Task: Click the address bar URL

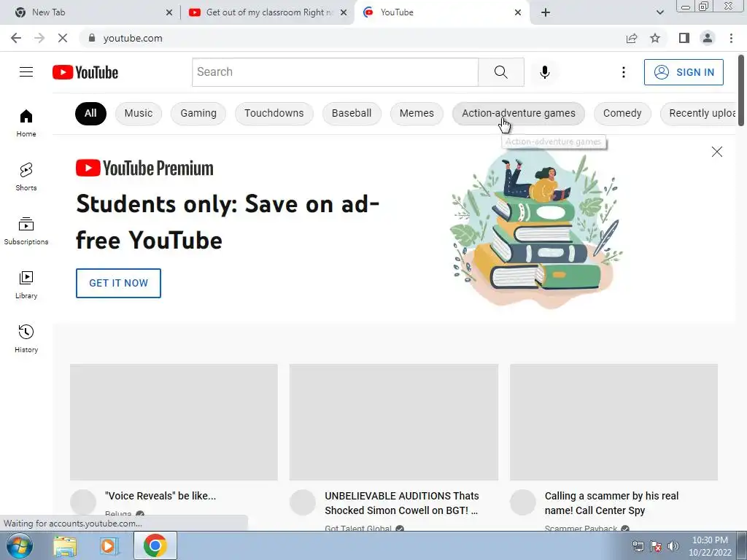Action: point(133,38)
